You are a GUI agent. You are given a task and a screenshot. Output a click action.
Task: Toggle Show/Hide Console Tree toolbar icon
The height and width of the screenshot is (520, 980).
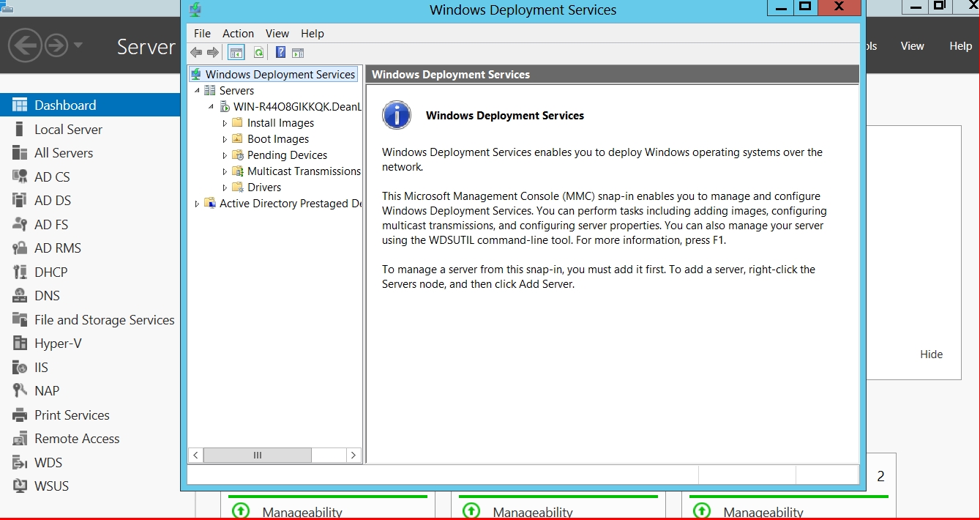[236, 53]
